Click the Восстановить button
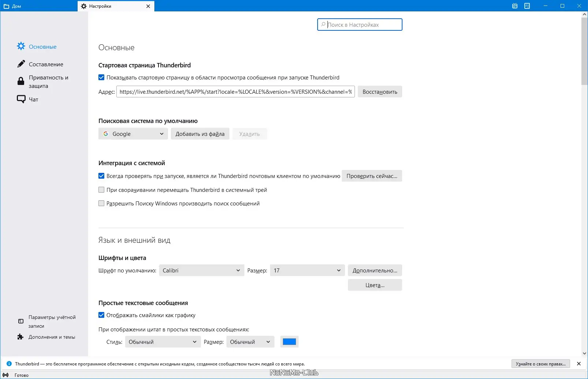The height and width of the screenshot is (379, 588). pyautogui.click(x=380, y=92)
